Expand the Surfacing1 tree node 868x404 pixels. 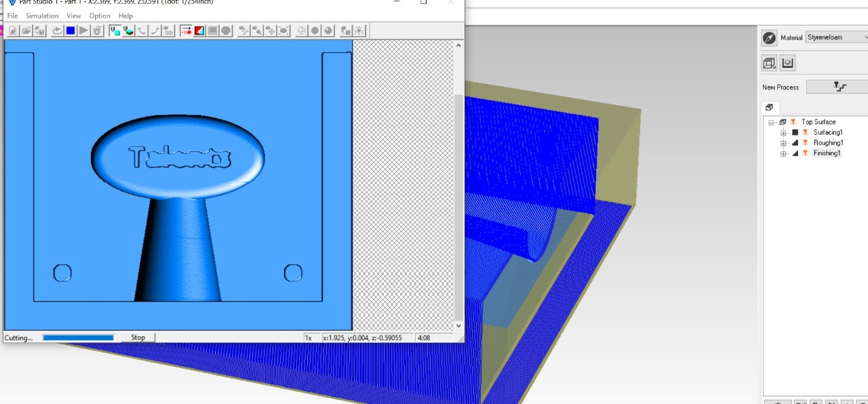[x=783, y=133]
